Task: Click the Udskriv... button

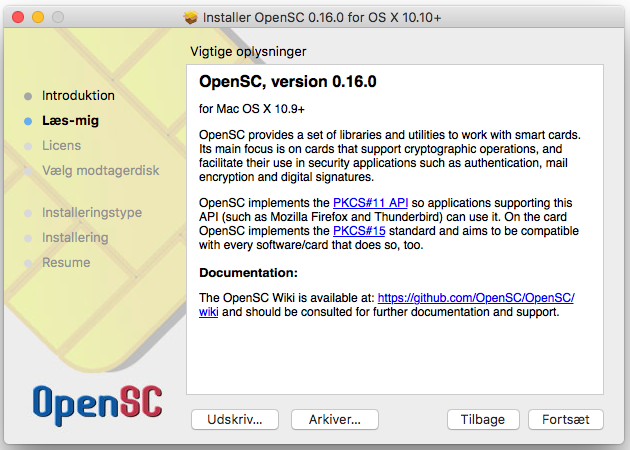Action: (235, 419)
